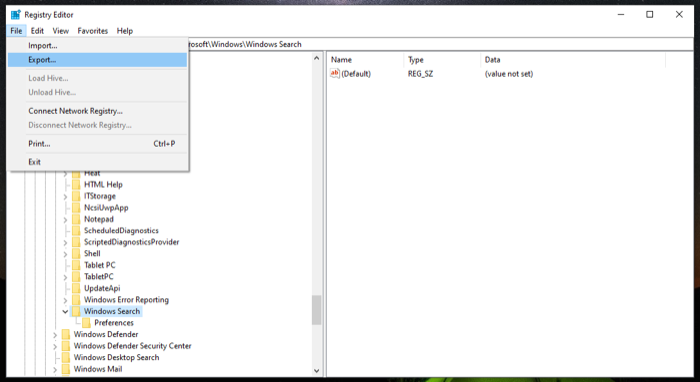
Task: Choose Print... from the File menu
Action: point(97,144)
